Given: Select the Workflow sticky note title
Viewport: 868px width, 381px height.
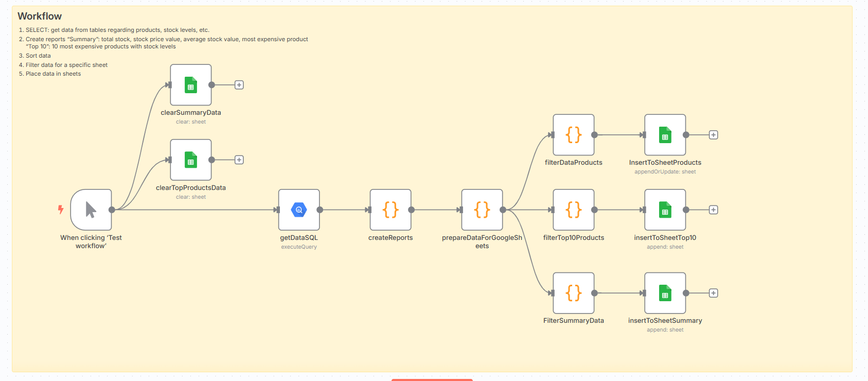Looking at the screenshot, I should point(40,16).
